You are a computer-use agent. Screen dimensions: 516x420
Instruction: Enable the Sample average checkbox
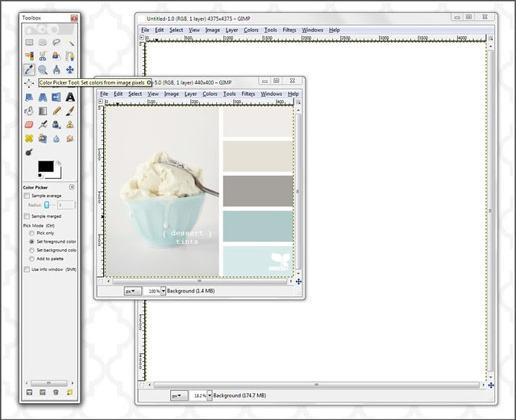pos(27,195)
